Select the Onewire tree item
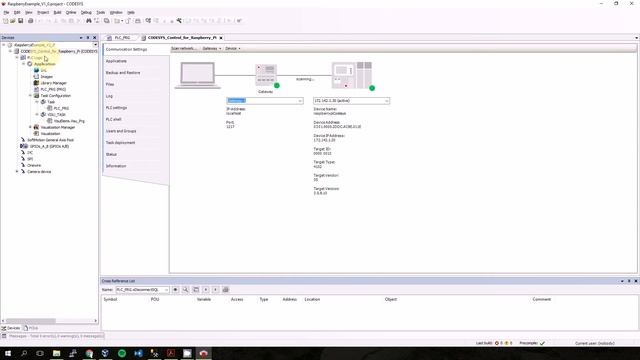The width and height of the screenshot is (640, 360). [x=34, y=165]
